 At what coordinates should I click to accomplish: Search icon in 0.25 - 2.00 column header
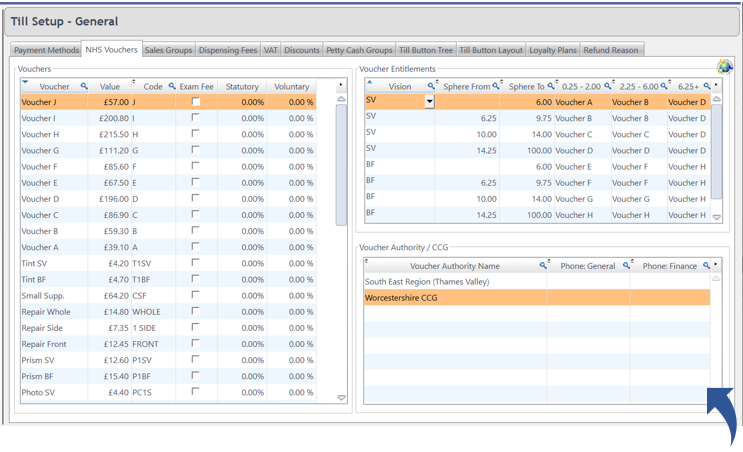(607, 86)
